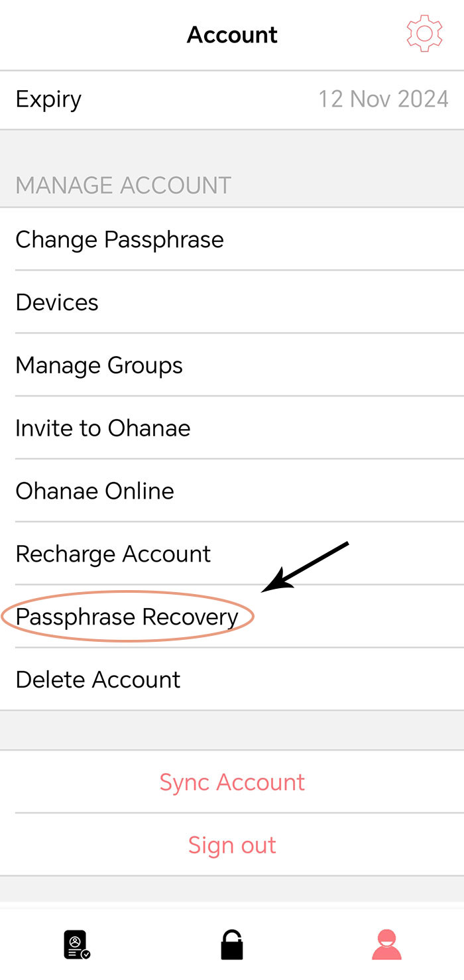
Task: Tap the open padlock icon in bottom bar
Action: tap(232, 945)
